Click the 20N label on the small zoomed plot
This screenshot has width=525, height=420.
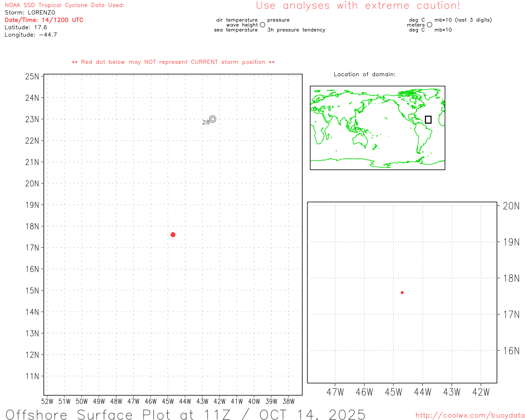tap(511, 206)
